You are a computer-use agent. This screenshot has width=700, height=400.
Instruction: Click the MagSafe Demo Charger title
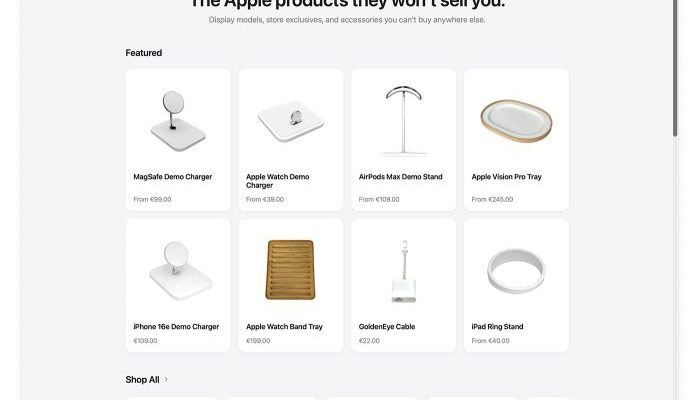pos(173,177)
